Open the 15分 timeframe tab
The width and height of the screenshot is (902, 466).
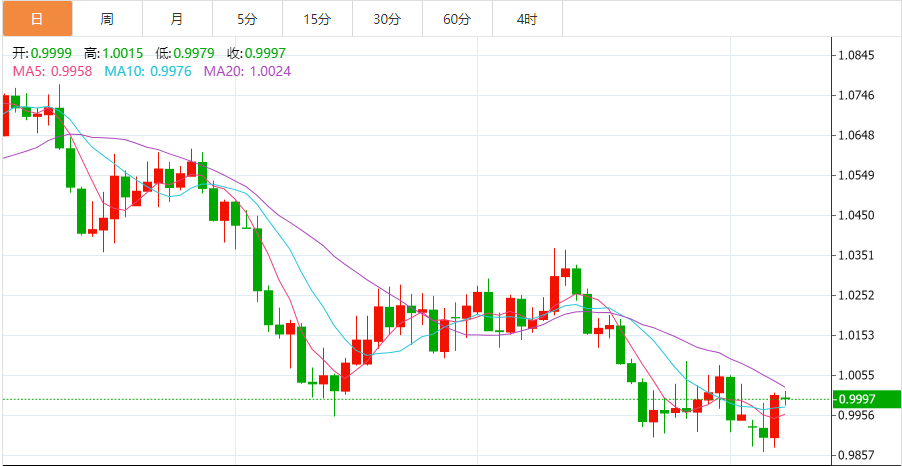(x=318, y=19)
